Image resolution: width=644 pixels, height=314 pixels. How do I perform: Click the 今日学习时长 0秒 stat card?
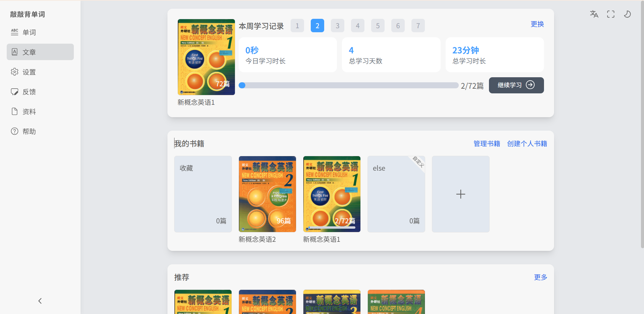click(288, 55)
